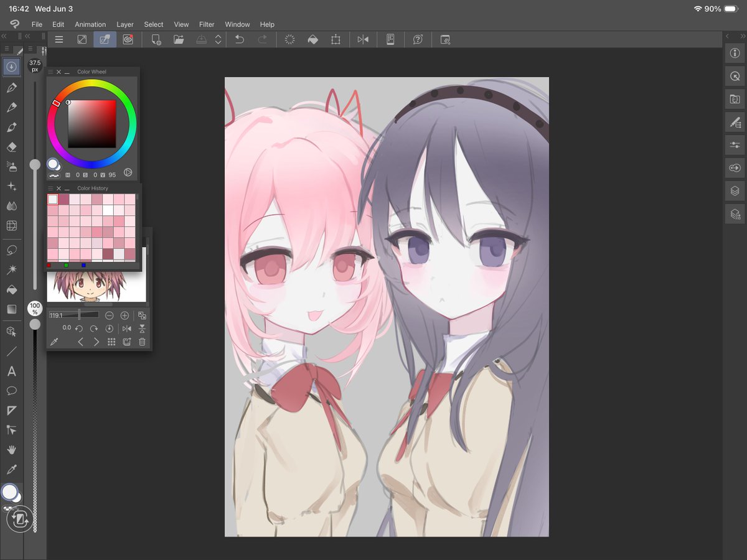Open the Navigator panel icon in right sidebar
747x560 pixels.
(x=735, y=76)
